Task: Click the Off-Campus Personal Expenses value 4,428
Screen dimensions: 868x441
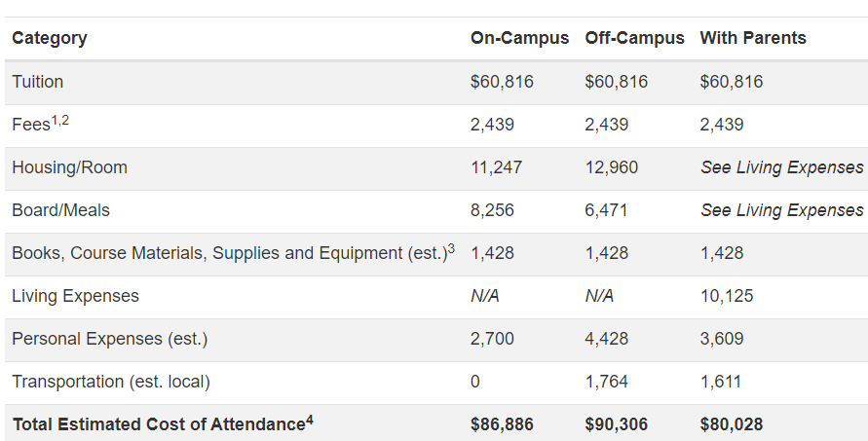Action: [x=607, y=339]
